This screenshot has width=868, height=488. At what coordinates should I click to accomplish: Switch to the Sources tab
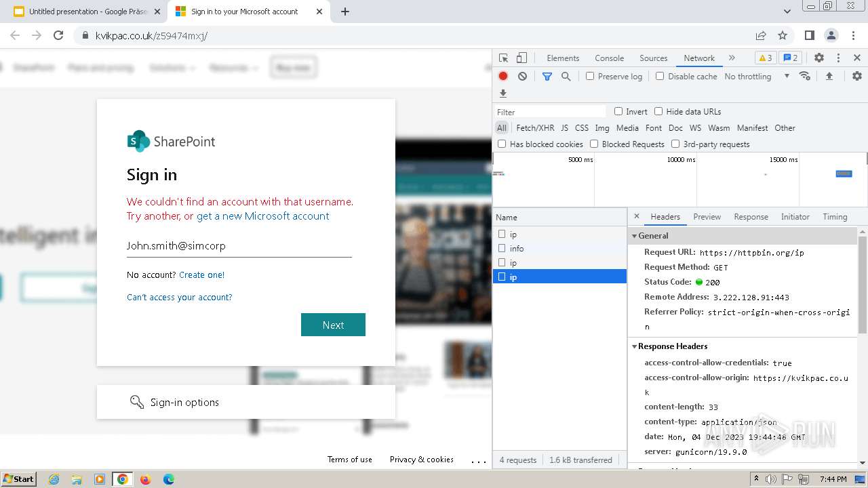654,58
